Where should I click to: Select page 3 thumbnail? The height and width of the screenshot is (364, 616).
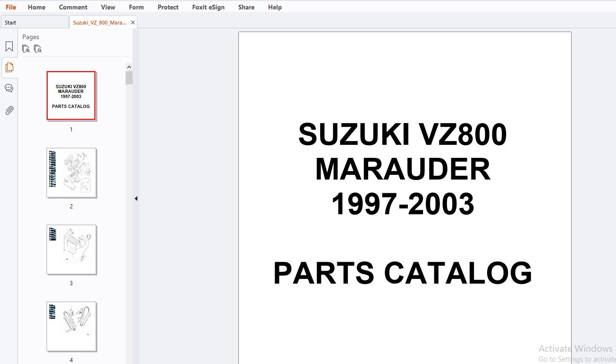71,249
